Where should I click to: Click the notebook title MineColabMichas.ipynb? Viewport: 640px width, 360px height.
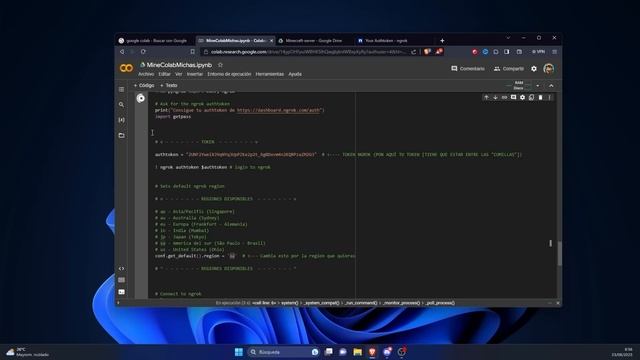(x=179, y=65)
